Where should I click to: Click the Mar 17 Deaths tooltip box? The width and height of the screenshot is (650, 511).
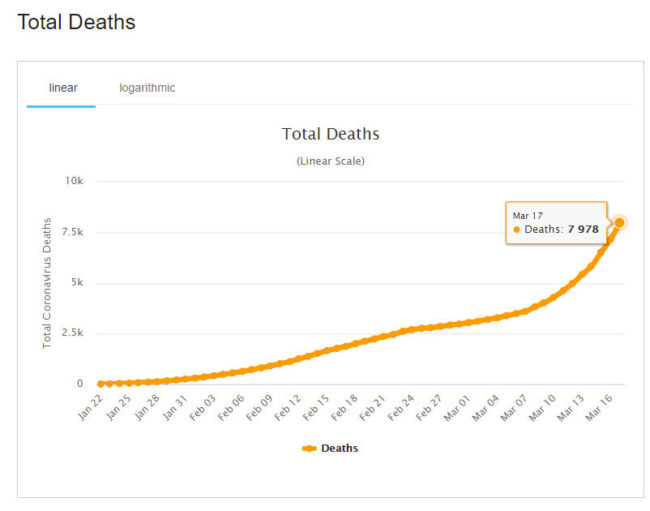tap(556, 223)
